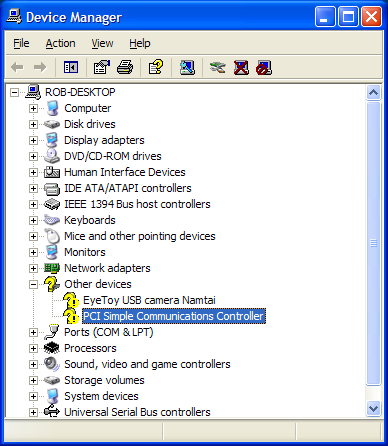Open the View menu

click(102, 43)
